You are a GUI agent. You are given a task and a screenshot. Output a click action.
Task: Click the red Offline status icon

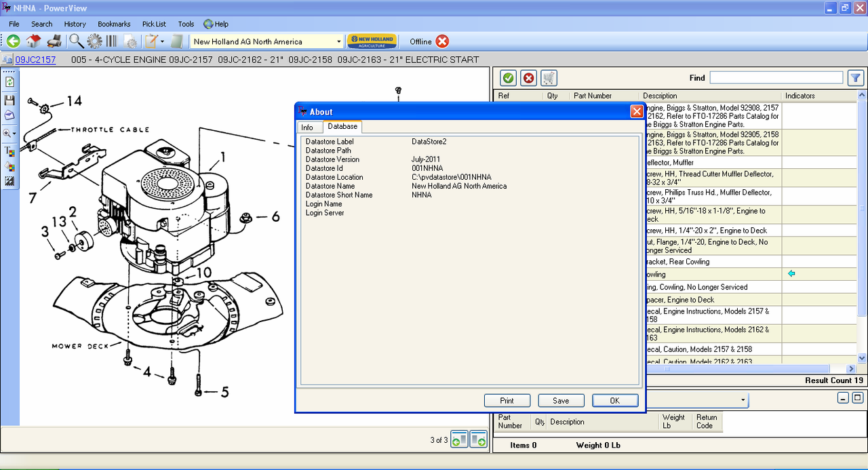click(442, 41)
